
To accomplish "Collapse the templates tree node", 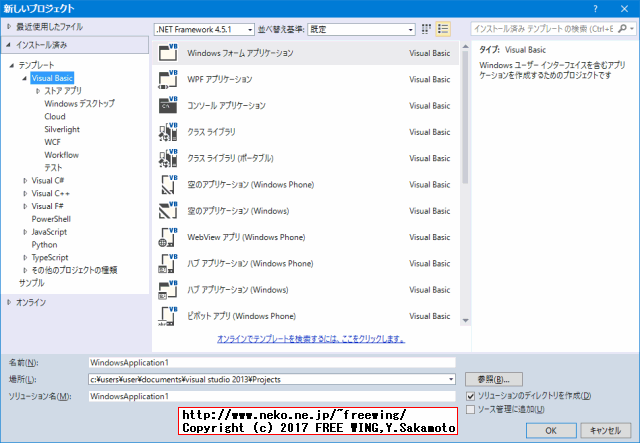I will click(x=12, y=65).
